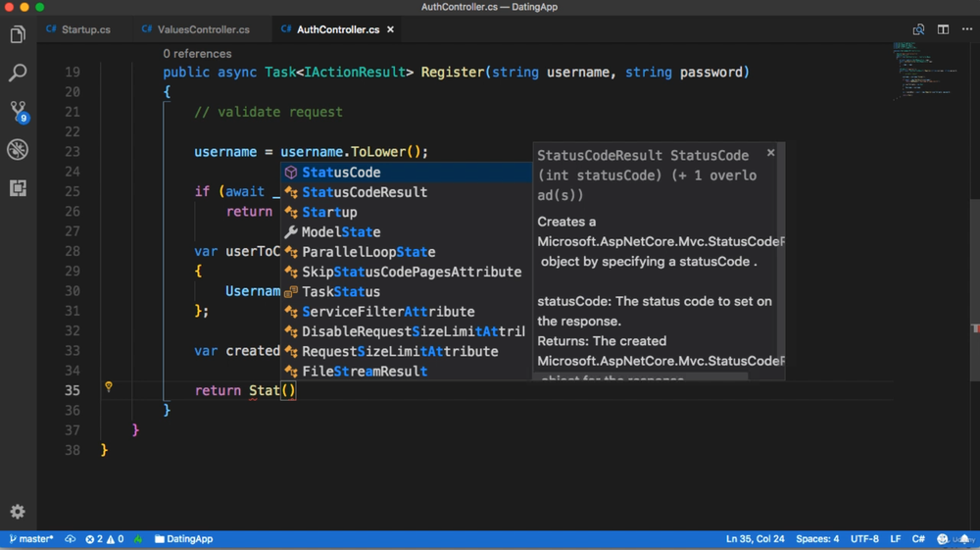Open the Debug view
This screenshot has height=550, width=980.
coord(18,149)
